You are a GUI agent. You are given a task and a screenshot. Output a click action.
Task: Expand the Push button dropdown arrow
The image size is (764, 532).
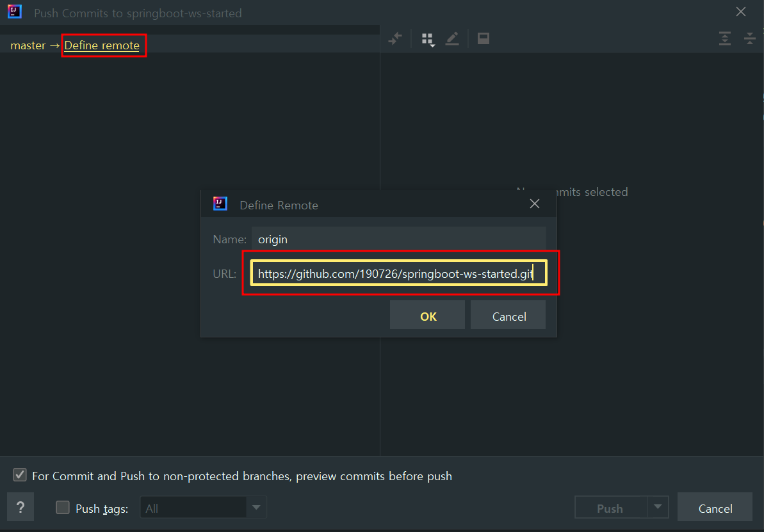[658, 508]
